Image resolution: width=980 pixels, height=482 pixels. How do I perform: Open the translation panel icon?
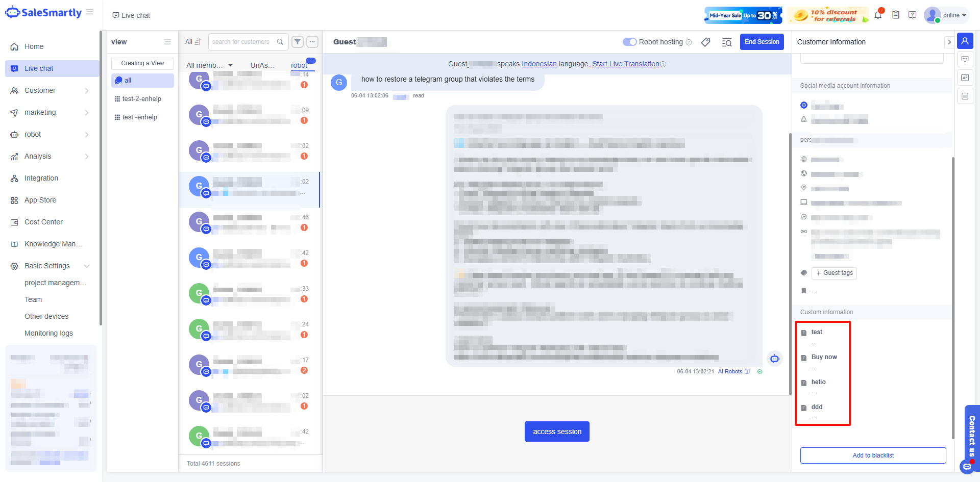click(965, 78)
